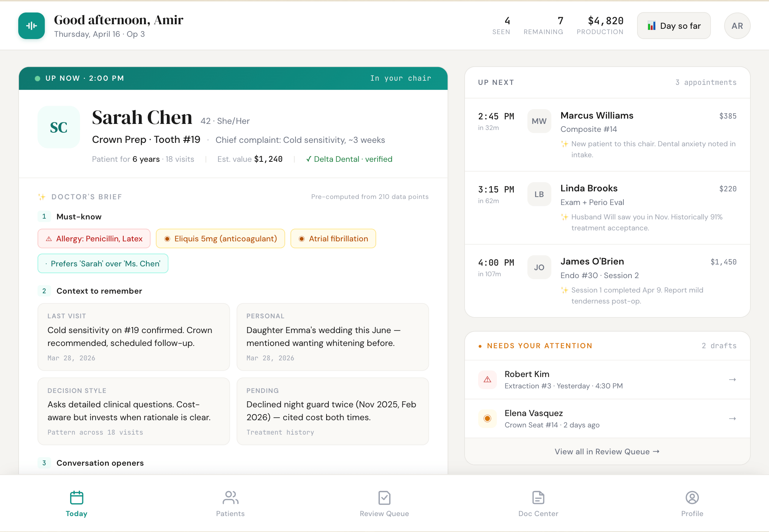Open the Doc Center tab
This screenshot has height=532, width=769.
[x=538, y=504]
